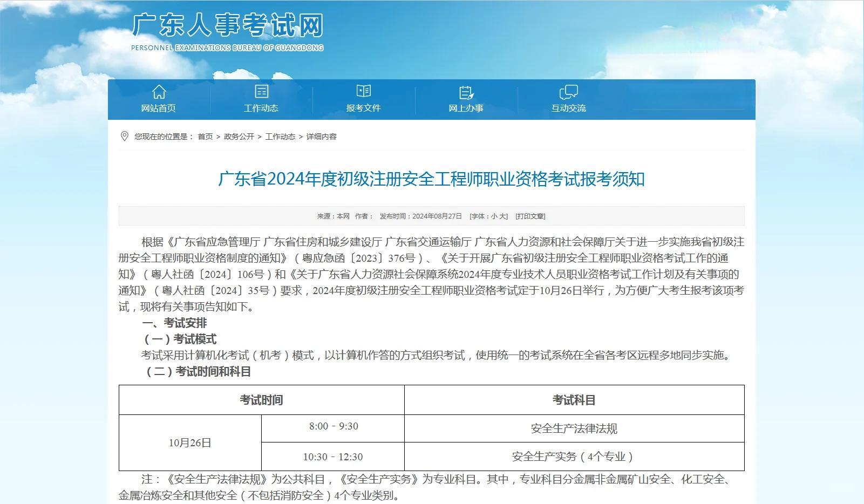Click the 广东人事考试网 site logo
864x504 pixels.
coord(227,25)
